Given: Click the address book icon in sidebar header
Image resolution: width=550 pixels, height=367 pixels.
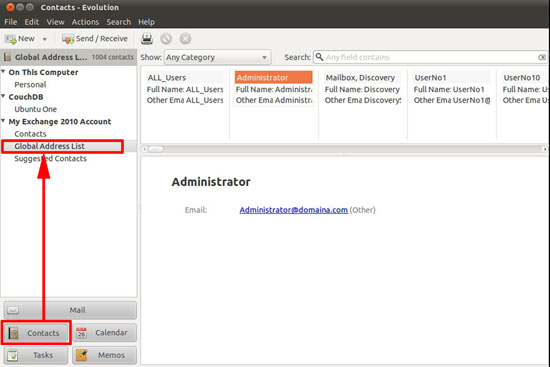Looking at the screenshot, I should (x=7, y=57).
